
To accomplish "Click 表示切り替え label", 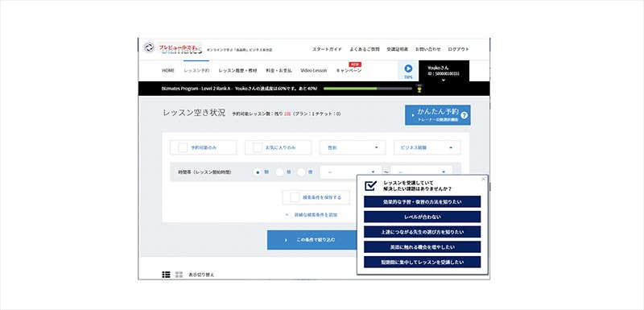I will (x=201, y=275).
